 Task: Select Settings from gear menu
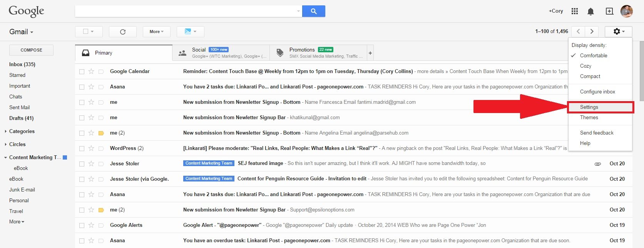[x=589, y=107]
